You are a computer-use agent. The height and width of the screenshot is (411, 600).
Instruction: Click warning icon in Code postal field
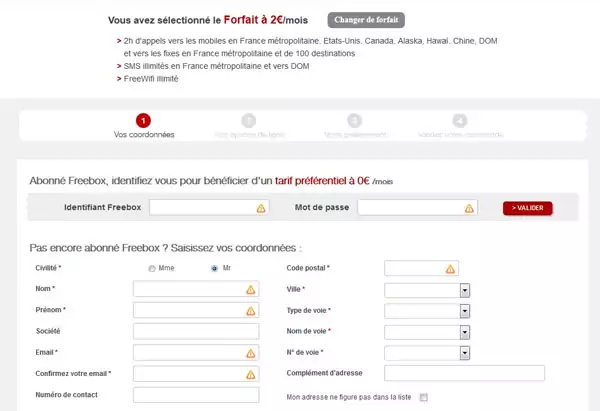click(450, 268)
